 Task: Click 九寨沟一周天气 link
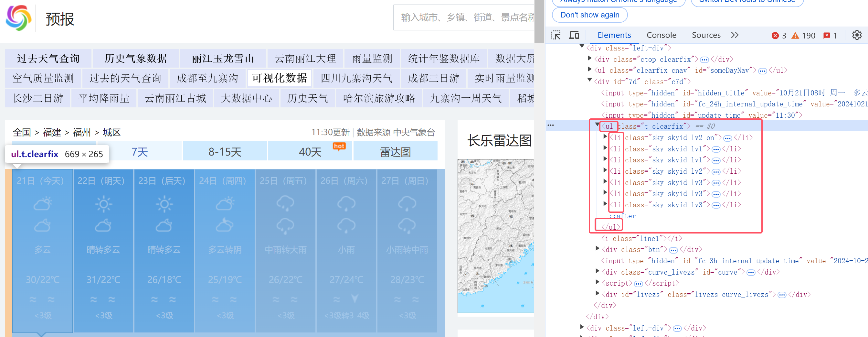pyautogui.click(x=466, y=98)
